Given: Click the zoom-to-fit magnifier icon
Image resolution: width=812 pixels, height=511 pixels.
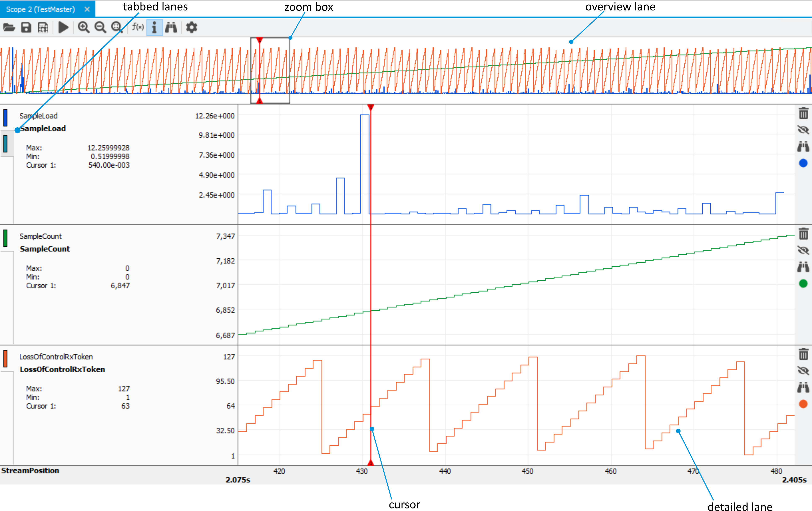Looking at the screenshot, I should tap(117, 27).
